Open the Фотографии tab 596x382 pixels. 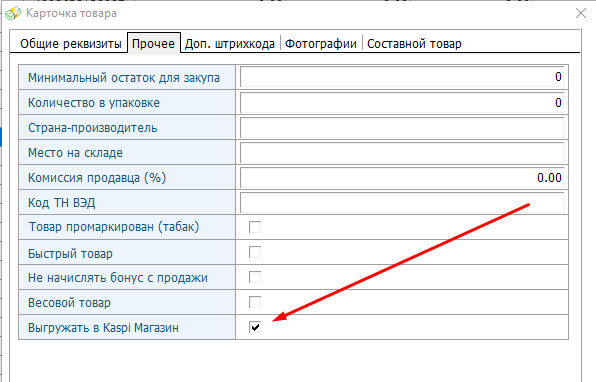click(320, 44)
